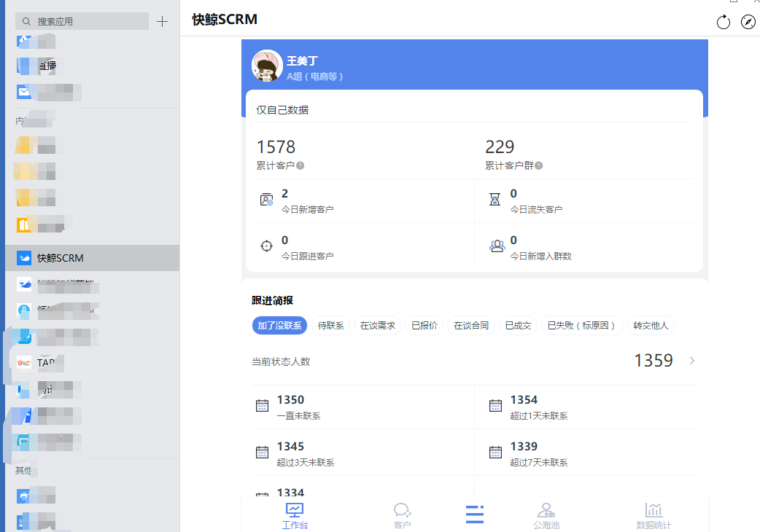Screen dimensions: 760x532
Task: Click the calendar icon for 超过3天未联系
Action: click(262, 452)
